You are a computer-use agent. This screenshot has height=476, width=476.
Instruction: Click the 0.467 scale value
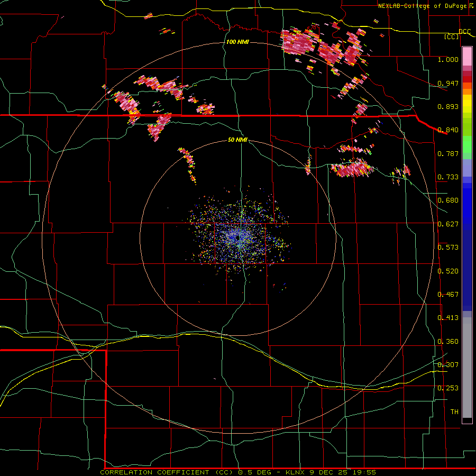(448, 295)
